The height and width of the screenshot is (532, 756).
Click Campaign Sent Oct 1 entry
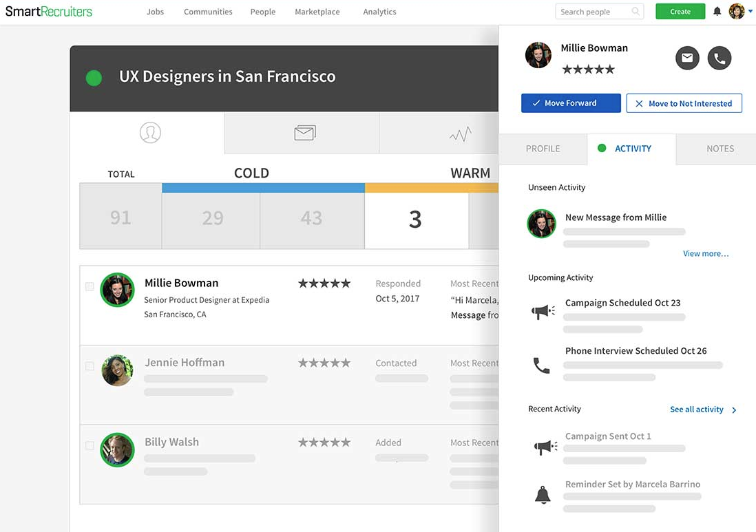point(608,436)
